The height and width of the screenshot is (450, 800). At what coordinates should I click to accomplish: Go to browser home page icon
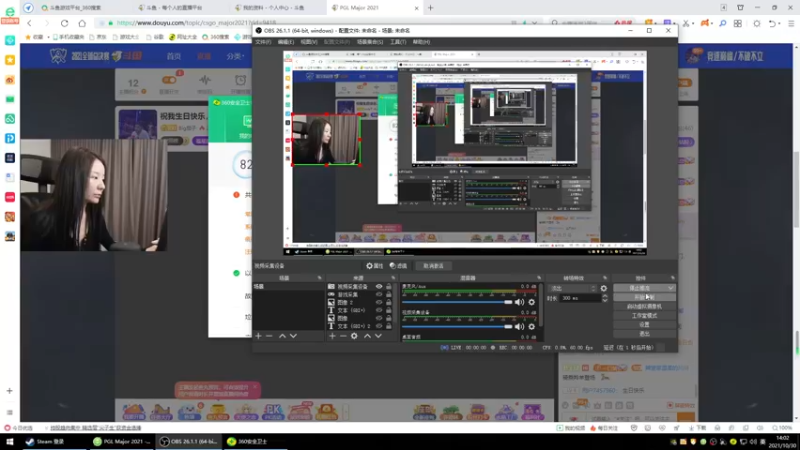82,23
